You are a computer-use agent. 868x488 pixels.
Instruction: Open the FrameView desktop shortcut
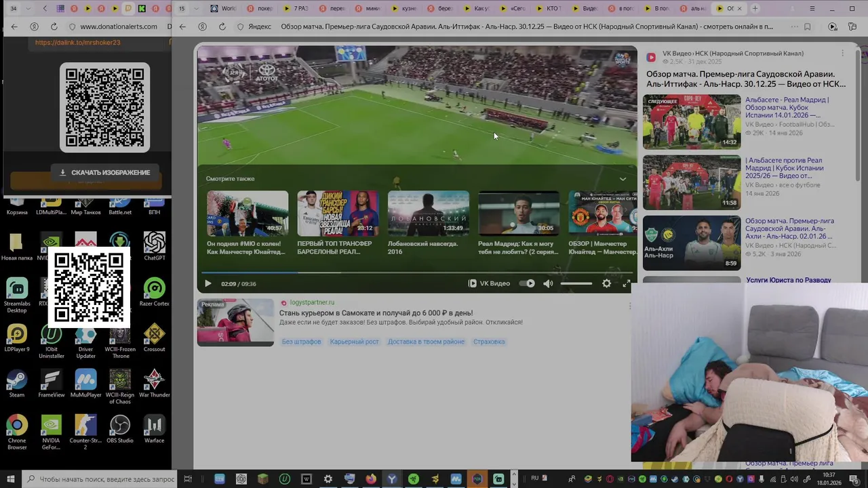click(x=52, y=383)
